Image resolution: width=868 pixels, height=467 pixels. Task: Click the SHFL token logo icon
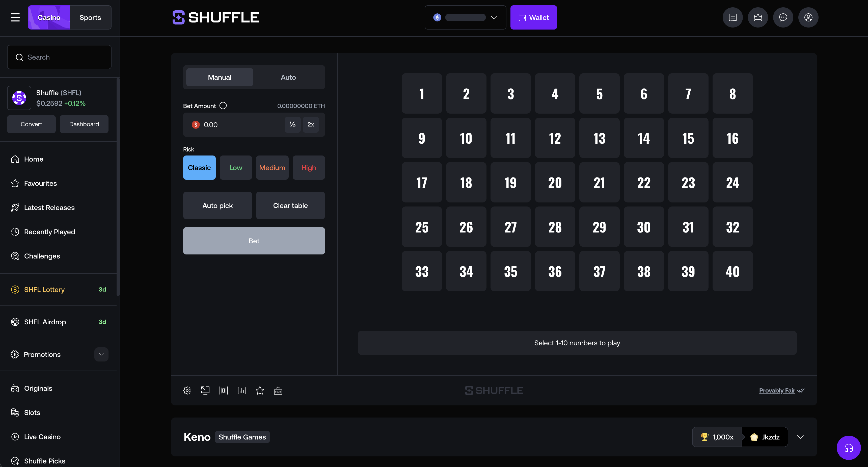19,98
